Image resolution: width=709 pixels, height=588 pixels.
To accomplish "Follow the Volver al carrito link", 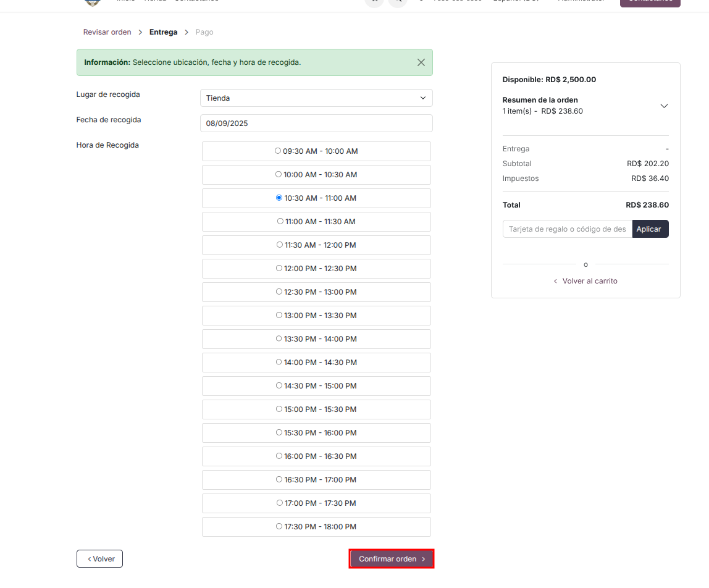I will coord(585,281).
